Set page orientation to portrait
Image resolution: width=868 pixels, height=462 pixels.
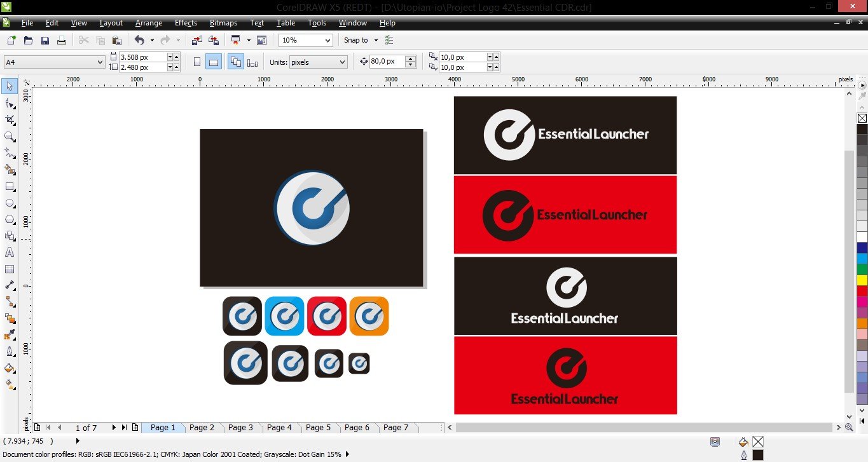[196, 62]
